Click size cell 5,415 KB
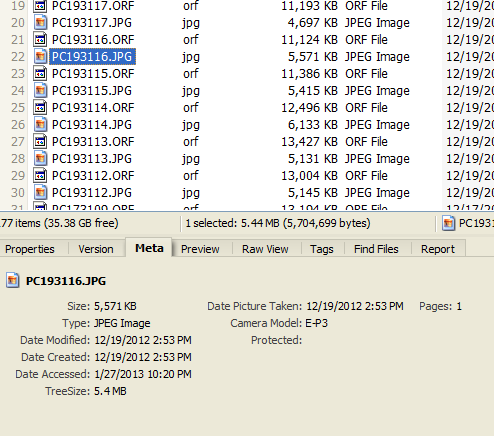The image size is (494, 436). (x=313, y=91)
